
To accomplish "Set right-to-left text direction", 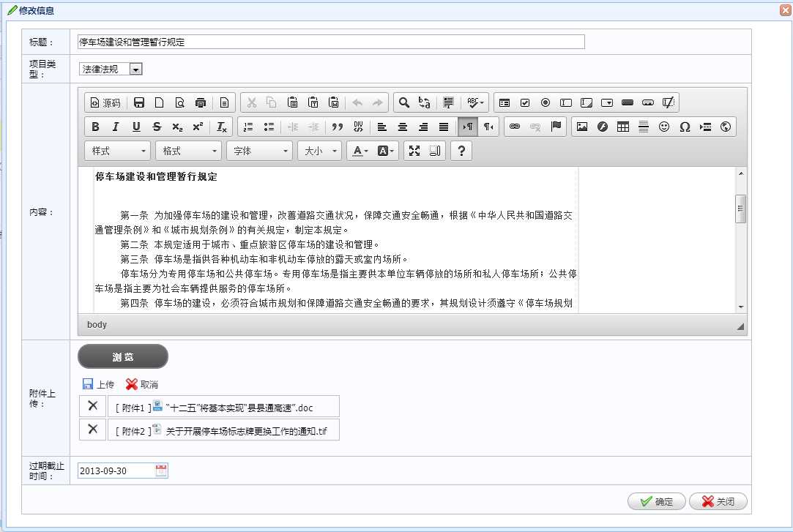I will pyautogui.click(x=488, y=127).
